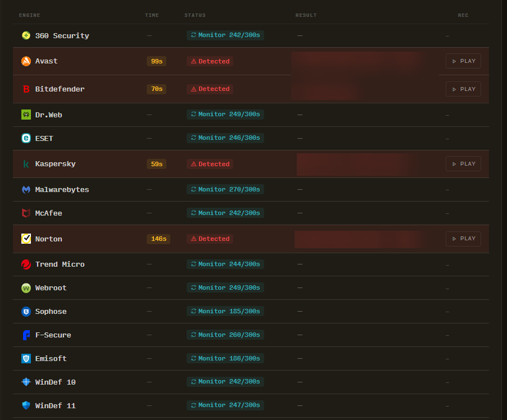Screen dimensions: 507x420
Task: Select the Webroot logo icon
Action: pyautogui.click(x=26, y=288)
